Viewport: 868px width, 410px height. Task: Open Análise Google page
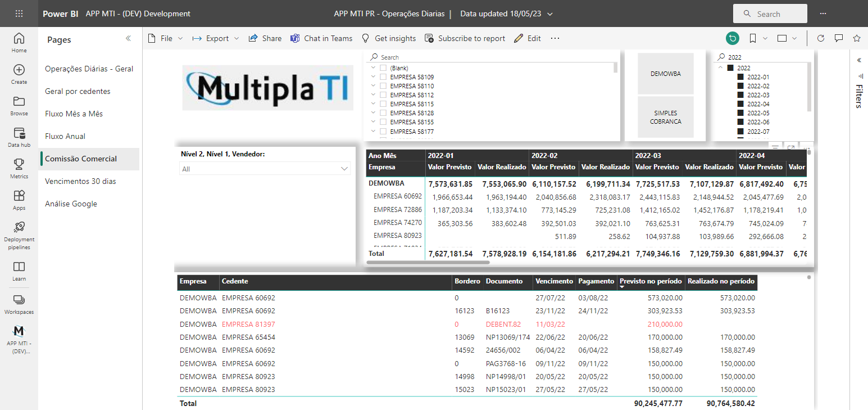pos(89,204)
